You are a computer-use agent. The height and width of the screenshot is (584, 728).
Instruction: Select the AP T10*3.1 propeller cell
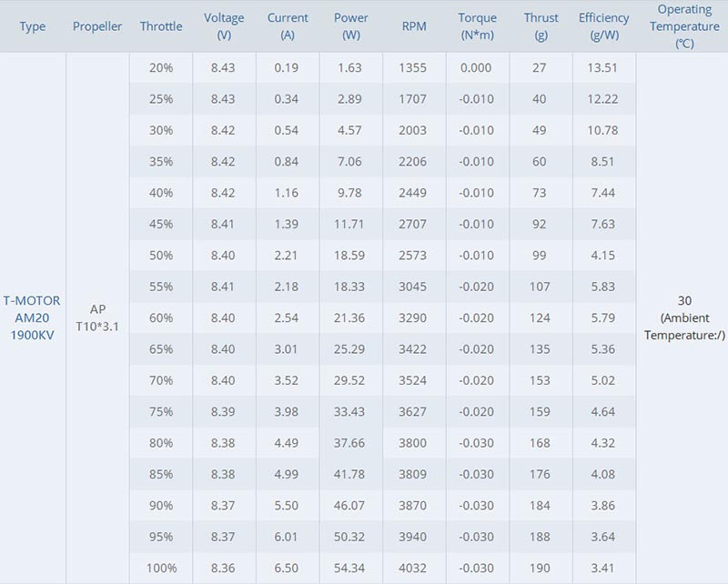coord(97,318)
